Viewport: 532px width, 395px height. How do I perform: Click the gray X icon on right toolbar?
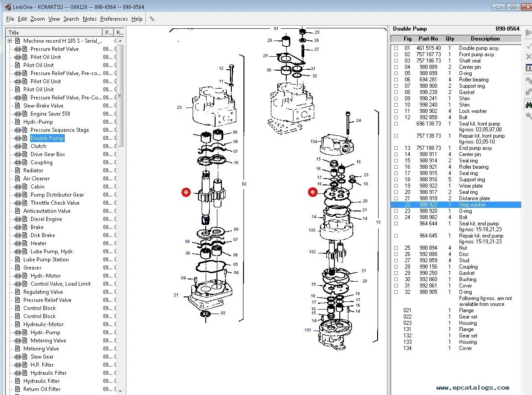pyautogui.click(x=528, y=57)
